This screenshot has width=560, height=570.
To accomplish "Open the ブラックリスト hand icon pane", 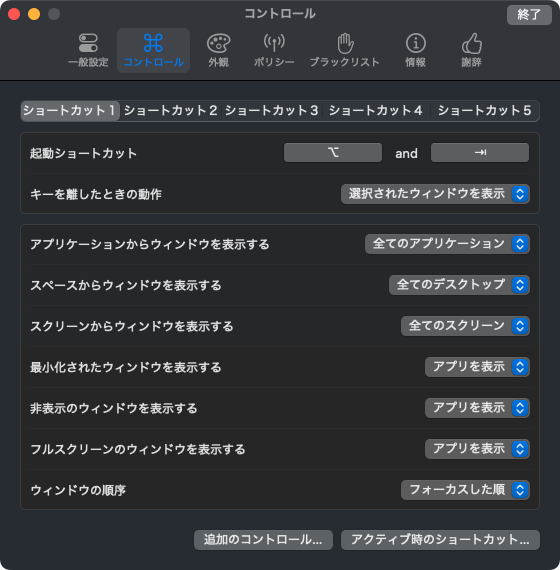I will coord(344,50).
